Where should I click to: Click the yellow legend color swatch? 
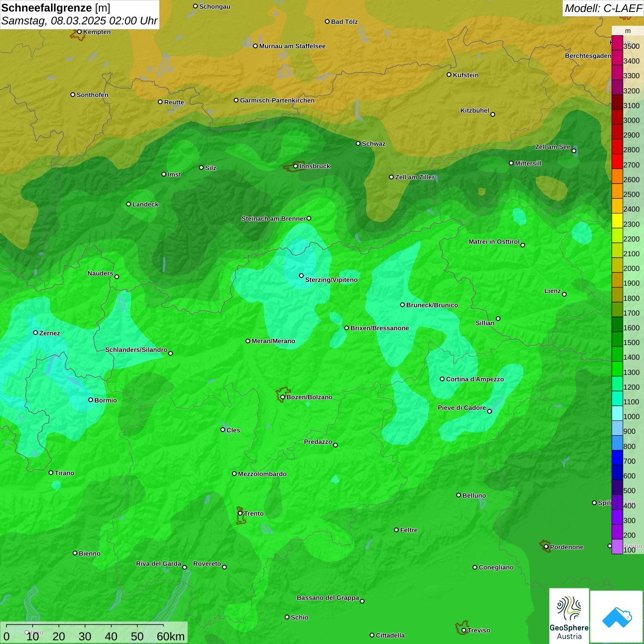tap(617, 221)
